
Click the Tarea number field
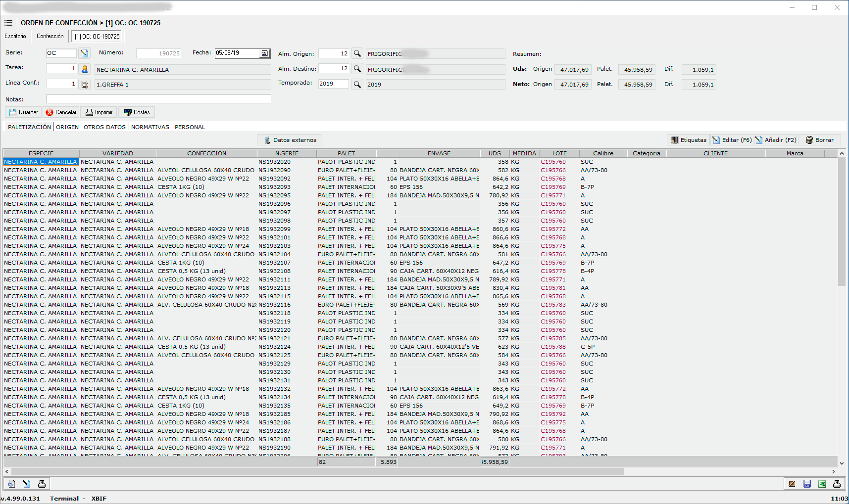tap(61, 68)
